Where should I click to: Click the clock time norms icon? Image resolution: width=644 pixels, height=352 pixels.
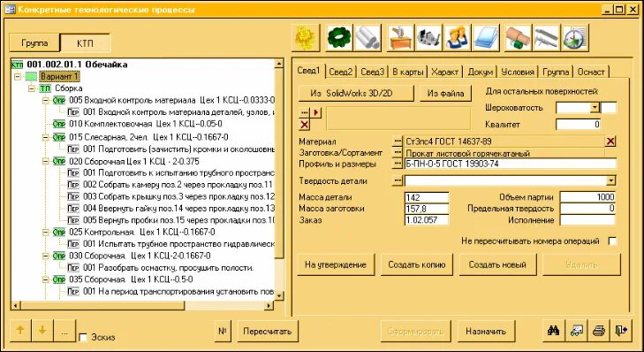[575, 38]
